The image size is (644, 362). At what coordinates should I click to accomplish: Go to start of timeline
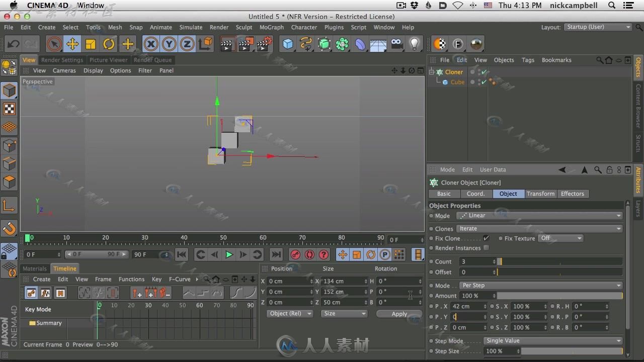click(x=182, y=254)
